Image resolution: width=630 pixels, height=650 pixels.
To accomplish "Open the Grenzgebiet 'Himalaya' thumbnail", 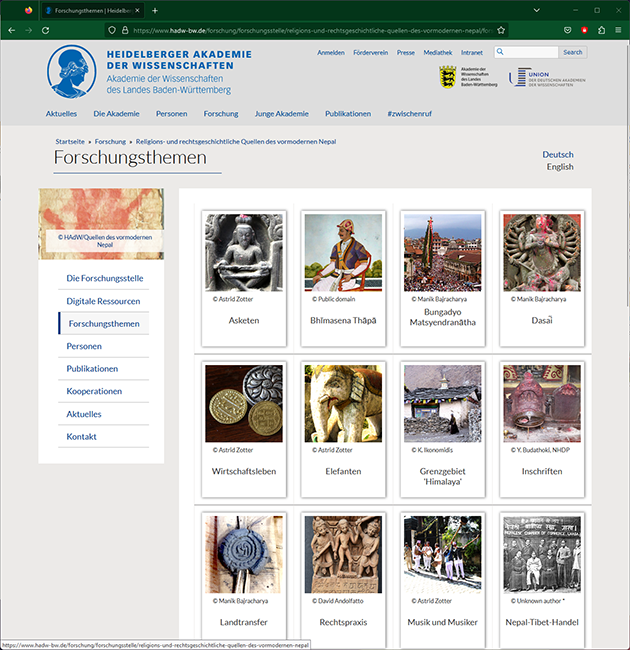I will tap(443, 403).
